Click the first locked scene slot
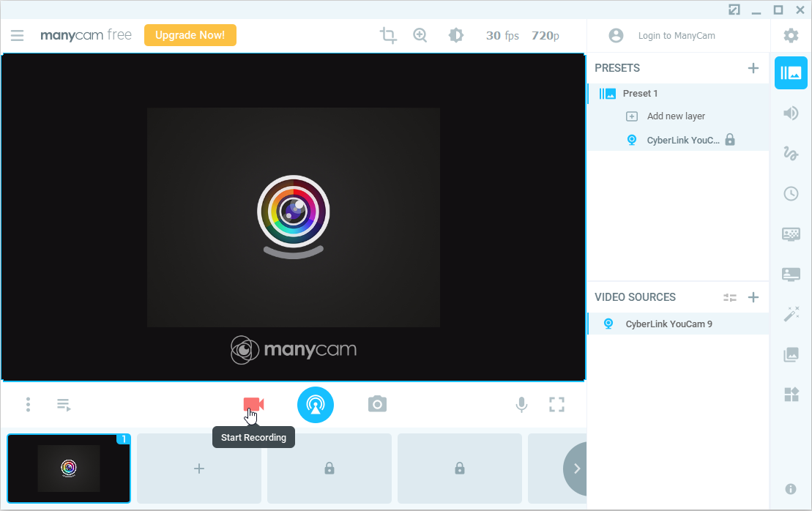Screen dimensions: 812x511 pyautogui.click(x=329, y=469)
